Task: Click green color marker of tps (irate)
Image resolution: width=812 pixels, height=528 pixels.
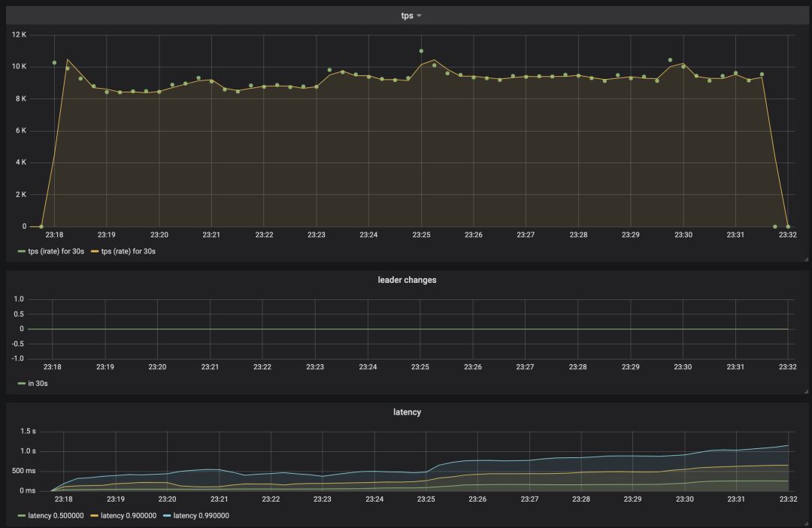Action: [22, 251]
